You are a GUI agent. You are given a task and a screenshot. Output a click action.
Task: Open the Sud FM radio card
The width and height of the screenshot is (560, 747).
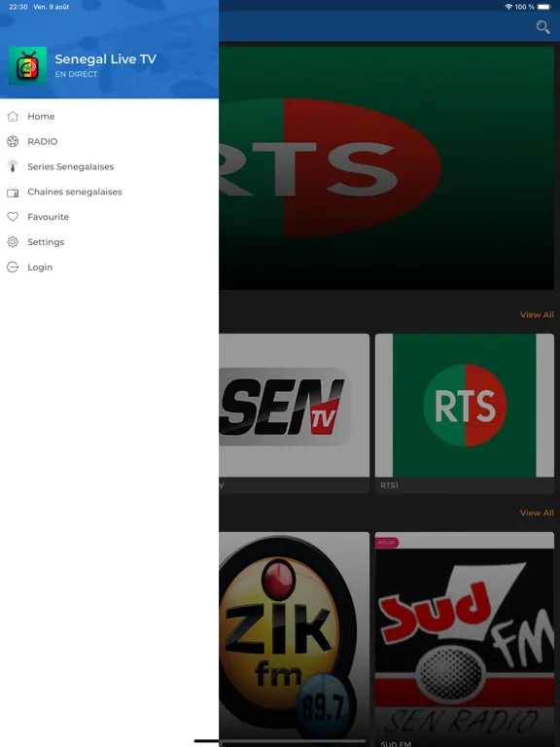click(465, 638)
